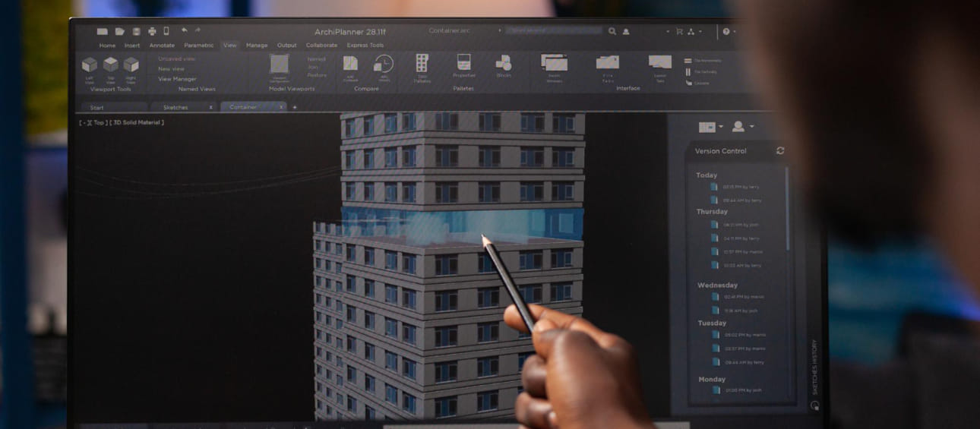Viewport: 980px width, 429px height.
Task: Click New view in Named Views
Action: point(171,69)
